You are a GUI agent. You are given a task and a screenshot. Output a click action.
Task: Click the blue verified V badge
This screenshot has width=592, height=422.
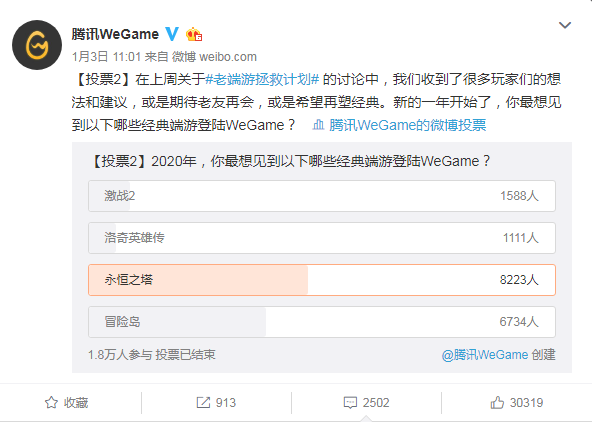[172, 34]
